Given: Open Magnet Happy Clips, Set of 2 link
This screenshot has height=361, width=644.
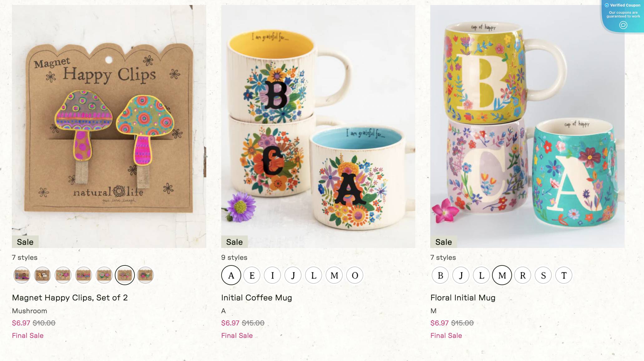Looking at the screenshot, I should click(70, 298).
